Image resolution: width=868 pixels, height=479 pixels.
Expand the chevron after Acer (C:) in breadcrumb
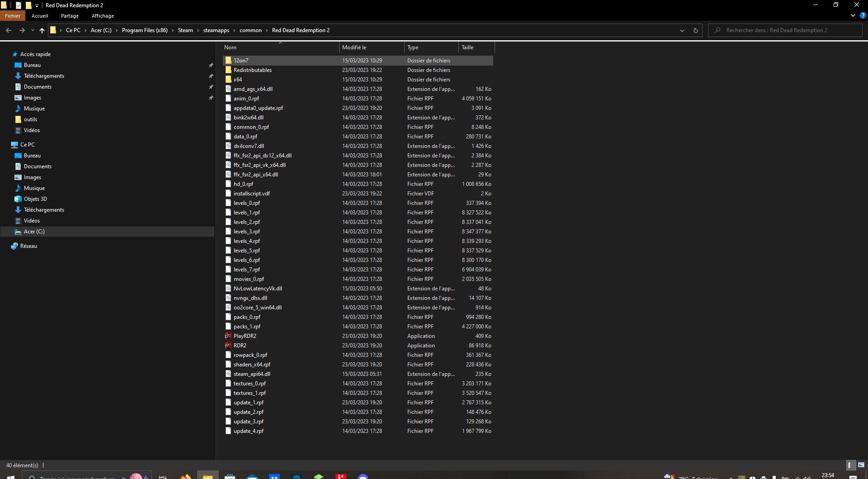click(x=117, y=30)
